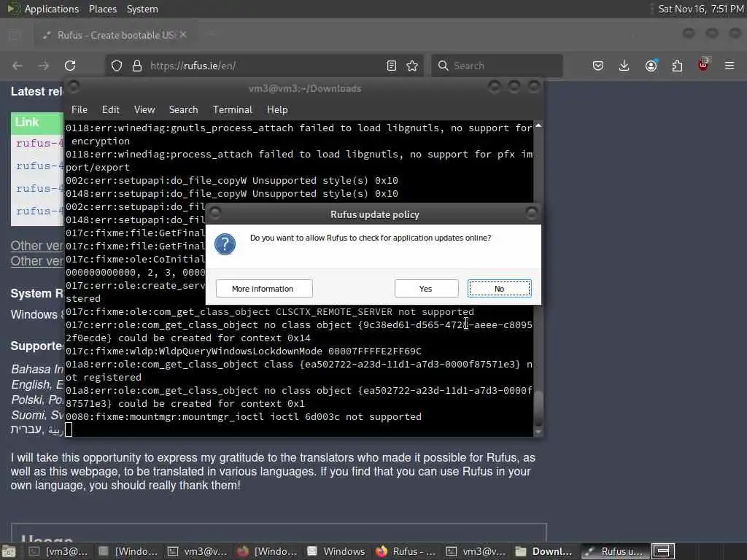Open the terminal View menu
747x560 pixels.
click(144, 109)
